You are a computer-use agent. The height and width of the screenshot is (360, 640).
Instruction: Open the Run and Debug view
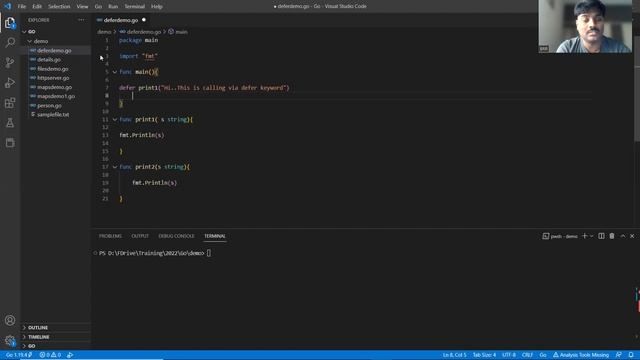click(x=10, y=82)
